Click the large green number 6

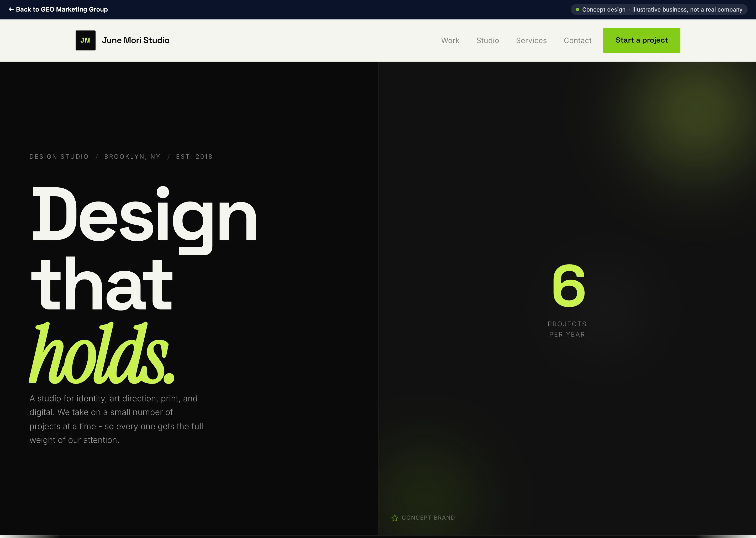(569, 286)
